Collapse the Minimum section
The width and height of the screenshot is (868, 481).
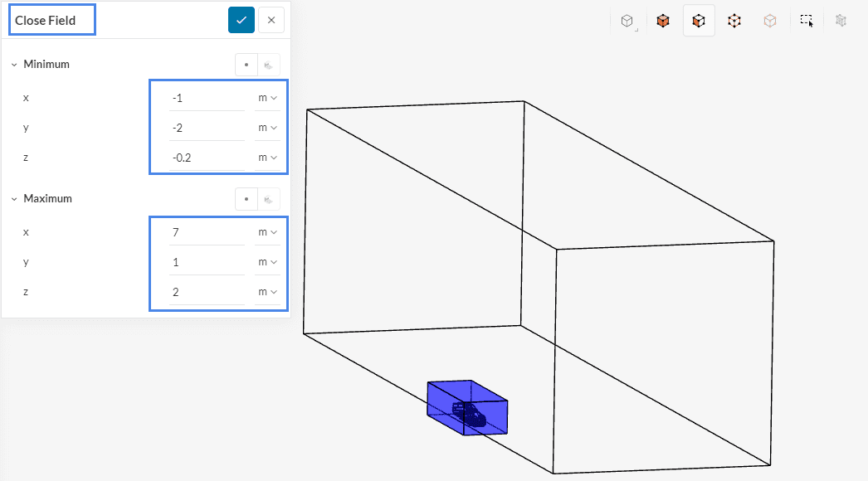[x=14, y=64]
